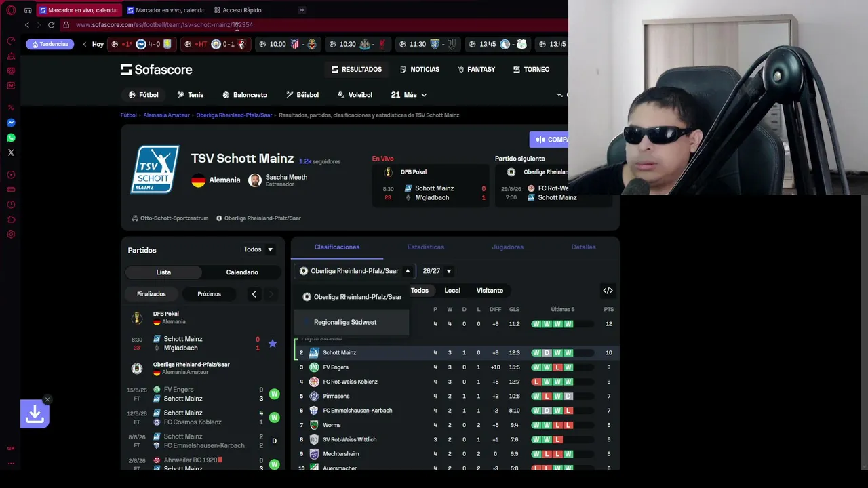Go to previous day with chevron beside Hoy
The width and height of the screenshot is (868, 488).
coord(85,45)
